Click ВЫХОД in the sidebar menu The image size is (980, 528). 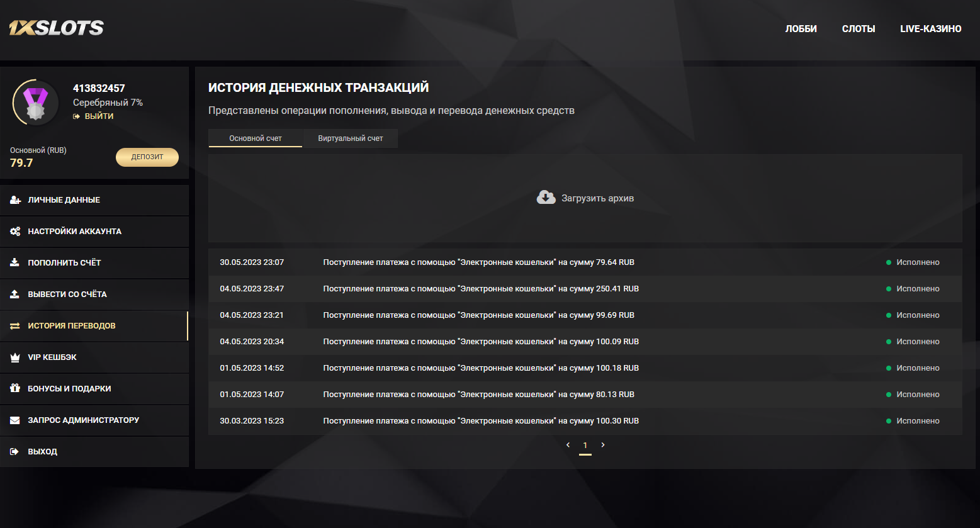click(94, 452)
